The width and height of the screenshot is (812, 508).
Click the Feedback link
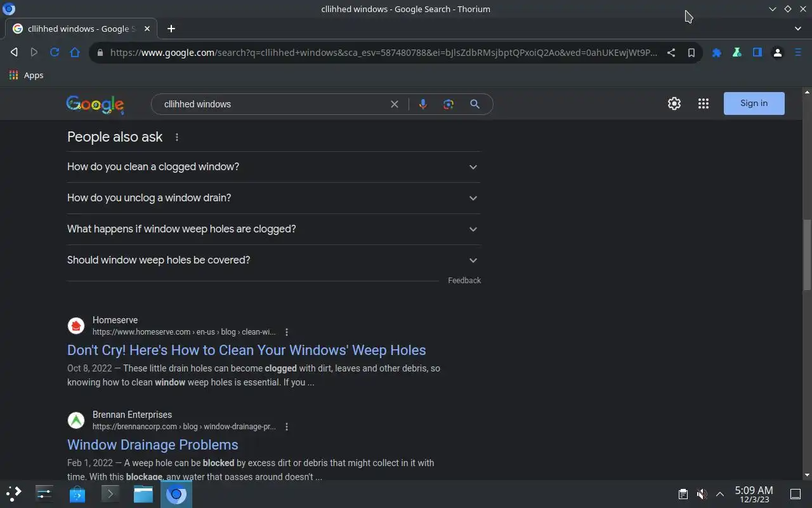(464, 281)
